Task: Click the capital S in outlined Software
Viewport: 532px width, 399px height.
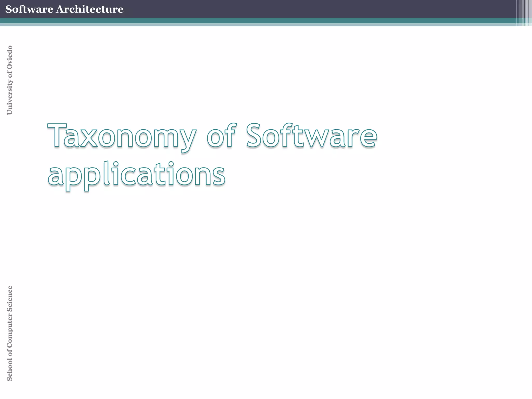Action: point(254,136)
